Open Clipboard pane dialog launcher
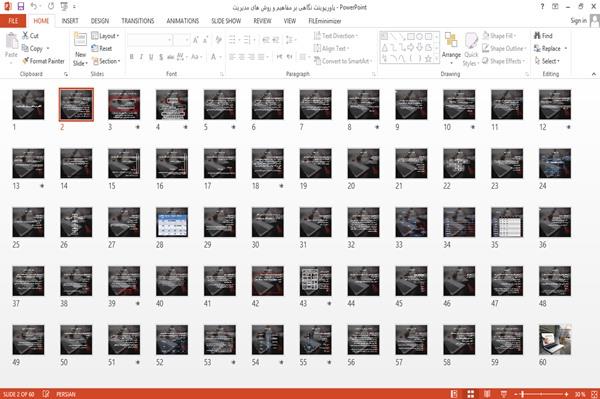Image resolution: width=600 pixels, height=399 pixels. click(66, 74)
